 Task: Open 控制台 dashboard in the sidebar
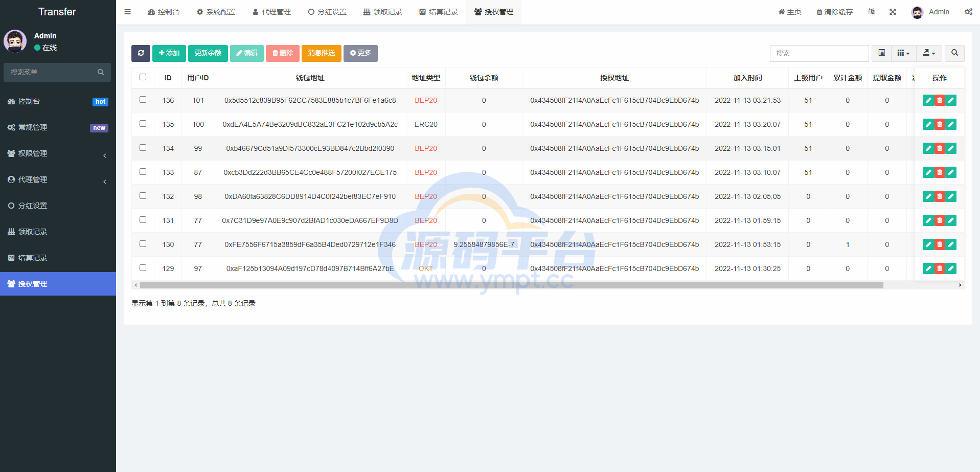point(58,101)
